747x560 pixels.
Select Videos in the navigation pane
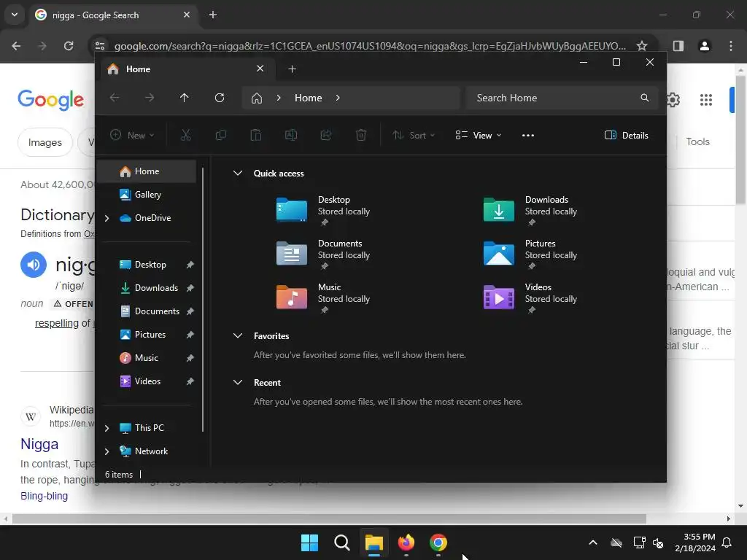tap(146, 381)
